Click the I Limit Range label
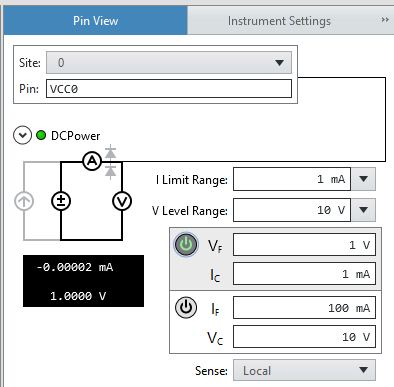The width and height of the screenshot is (394, 387). [x=192, y=180]
